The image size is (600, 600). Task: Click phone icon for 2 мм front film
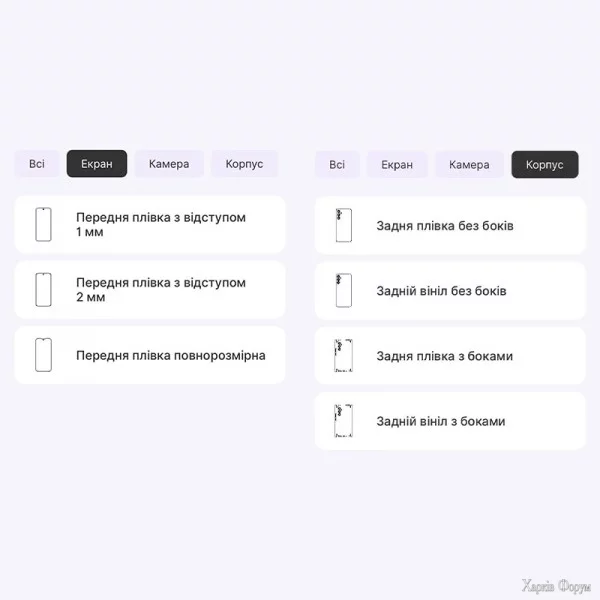43,290
